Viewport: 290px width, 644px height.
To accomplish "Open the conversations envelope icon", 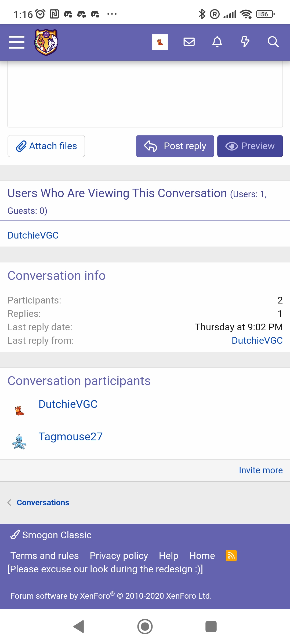I will 189,42.
